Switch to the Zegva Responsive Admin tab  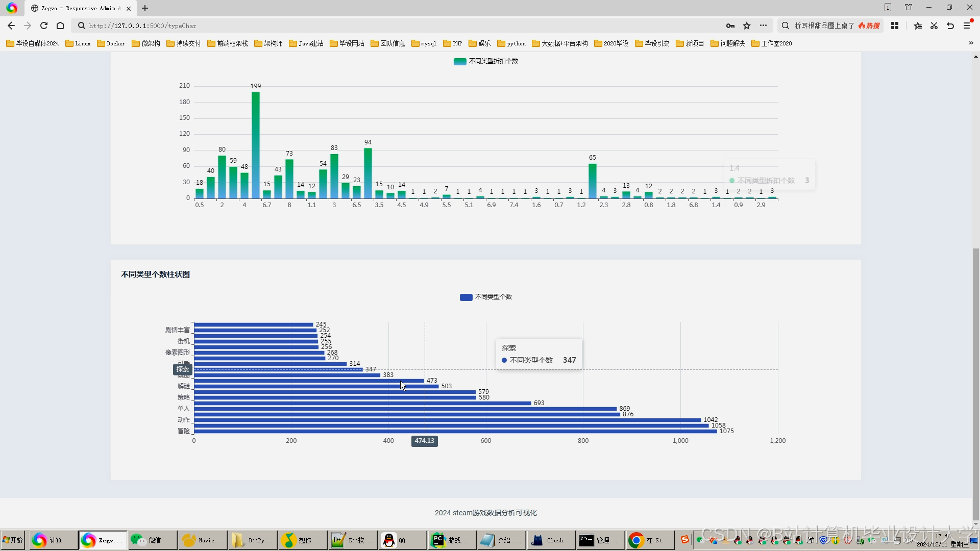tap(77, 8)
